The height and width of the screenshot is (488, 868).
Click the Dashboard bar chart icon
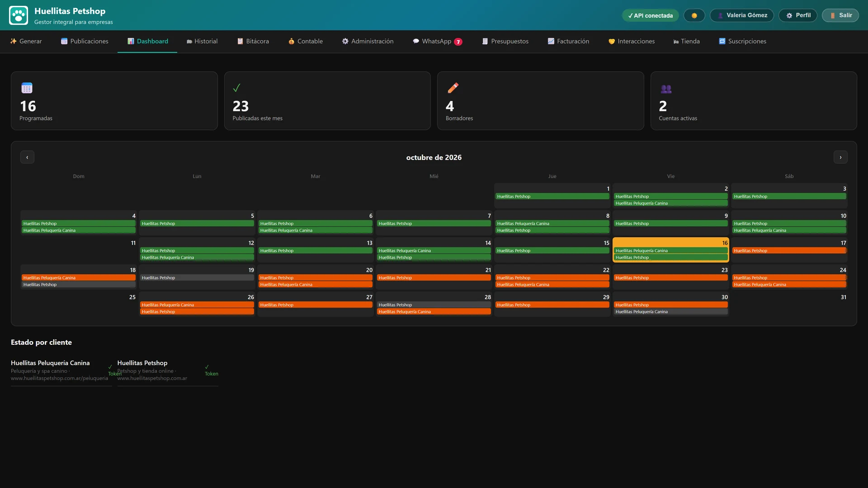[131, 41]
